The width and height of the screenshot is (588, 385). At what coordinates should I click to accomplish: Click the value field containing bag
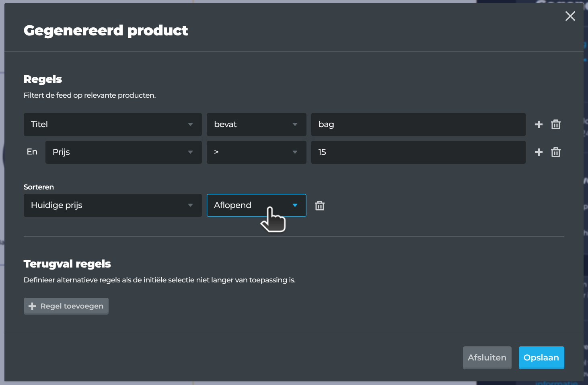pos(418,124)
